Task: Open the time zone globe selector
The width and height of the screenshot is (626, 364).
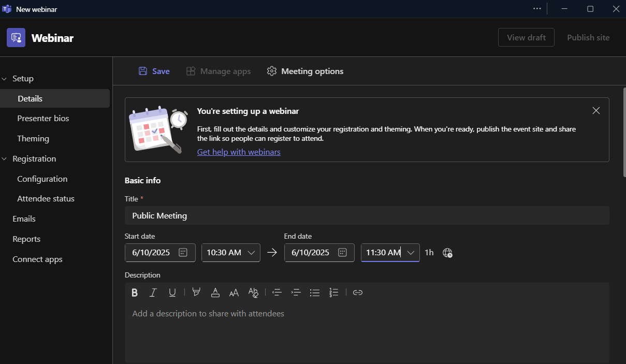Action: [447, 253]
